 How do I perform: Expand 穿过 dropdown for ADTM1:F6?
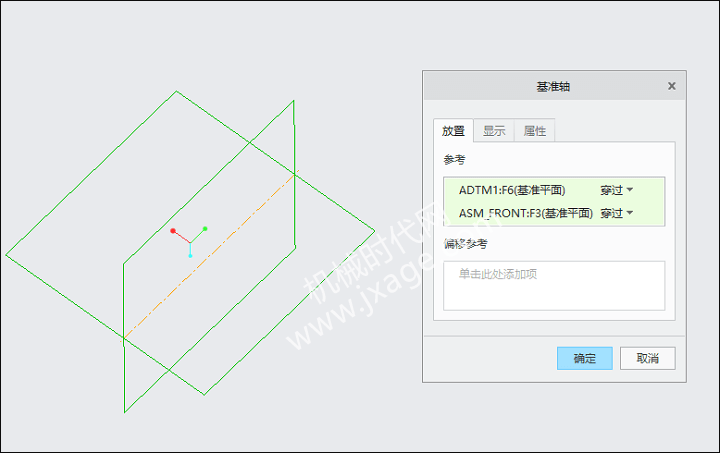tap(617, 190)
